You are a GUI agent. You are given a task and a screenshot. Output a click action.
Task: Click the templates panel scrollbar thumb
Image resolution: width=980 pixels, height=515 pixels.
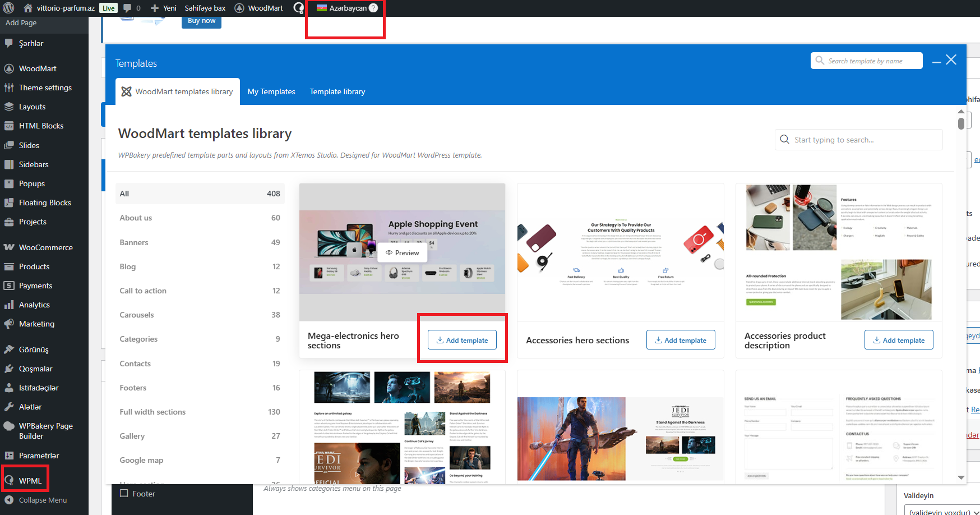pos(961,123)
